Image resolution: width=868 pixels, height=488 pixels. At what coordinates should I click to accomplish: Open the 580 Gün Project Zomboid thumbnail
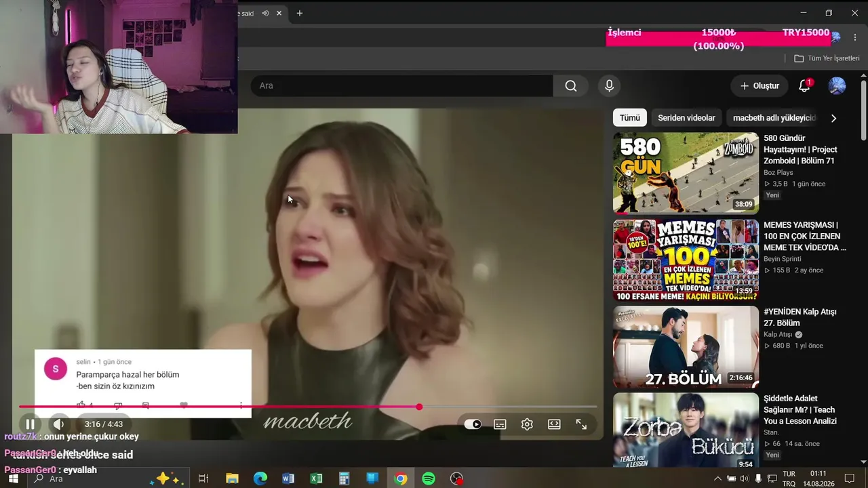click(x=686, y=174)
